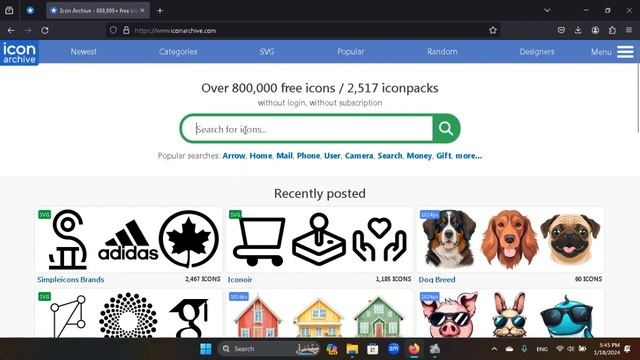Click the taskbar Search box
This screenshot has height=360, width=640.
(269, 349)
